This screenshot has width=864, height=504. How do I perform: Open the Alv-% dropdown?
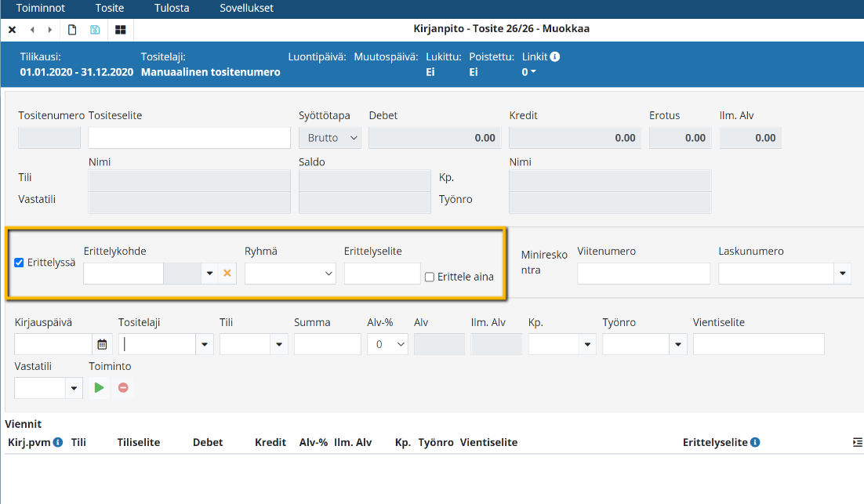(387, 344)
